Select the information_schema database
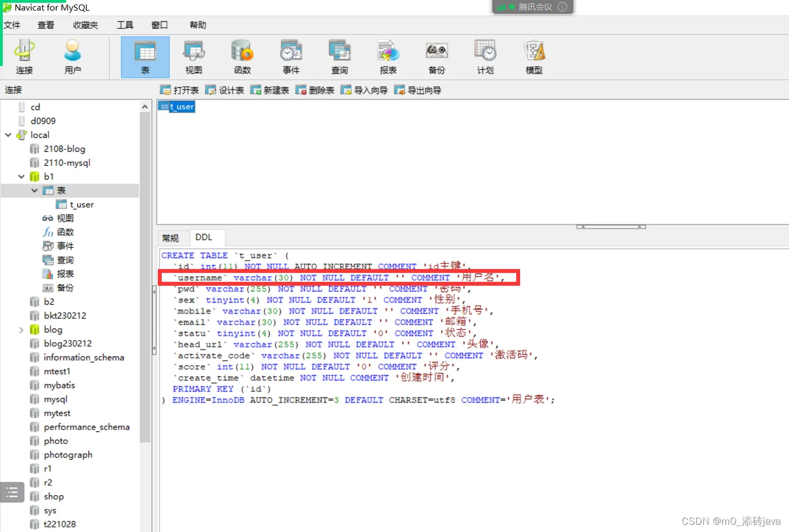Screen dimensions: 789x532 click(x=77, y=357)
